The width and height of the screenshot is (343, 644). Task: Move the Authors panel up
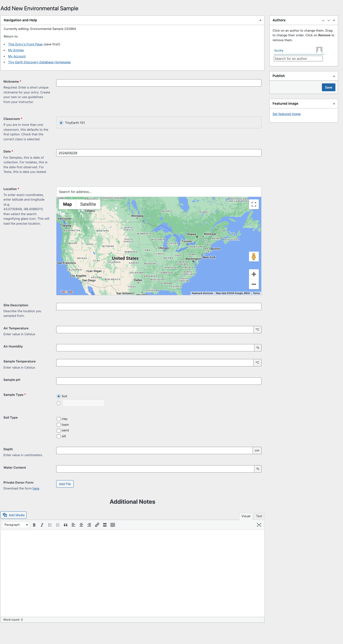(323, 20)
